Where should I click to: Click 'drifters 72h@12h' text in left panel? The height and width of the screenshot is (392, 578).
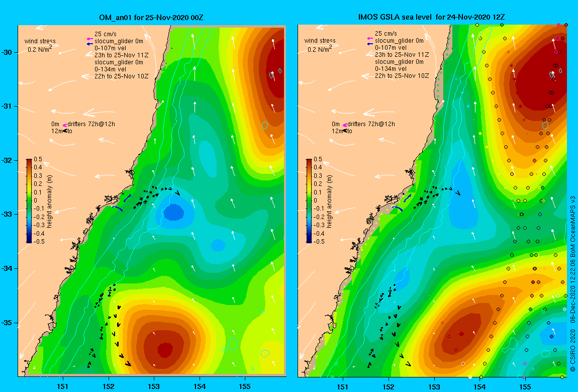91,124
